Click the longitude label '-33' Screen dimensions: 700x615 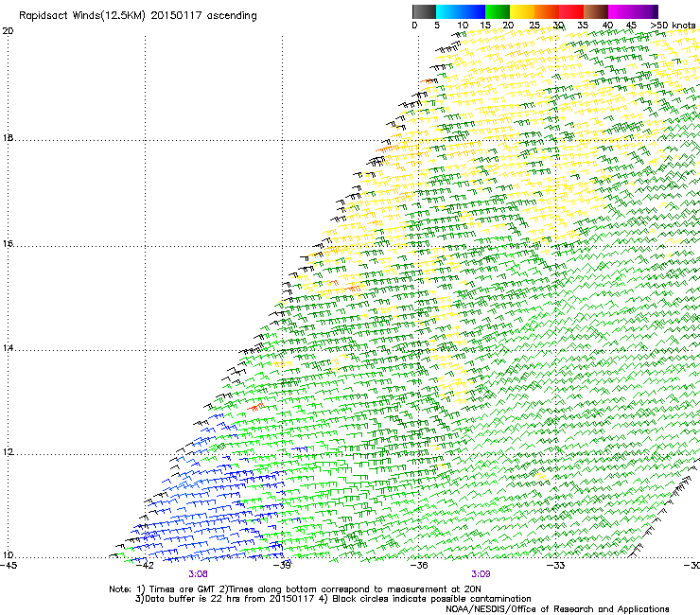pyautogui.click(x=555, y=566)
